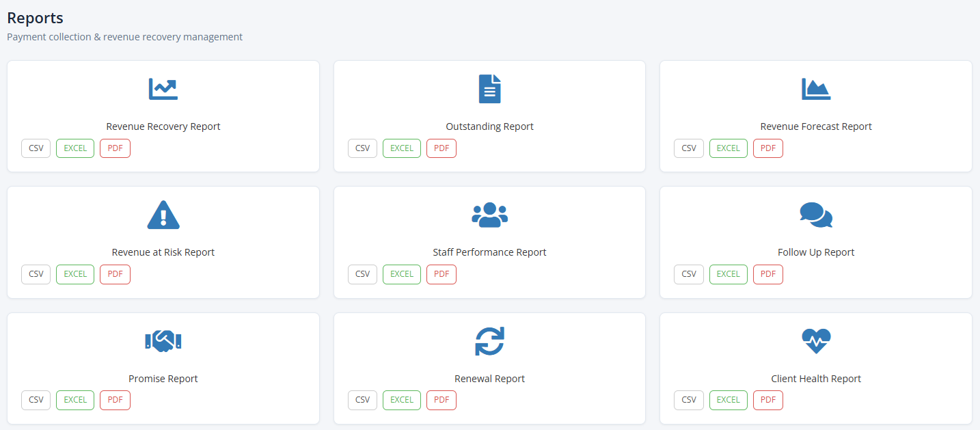Image resolution: width=980 pixels, height=430 pixels.
Task: Click the 'Reports' page heading
Action: 35,18
